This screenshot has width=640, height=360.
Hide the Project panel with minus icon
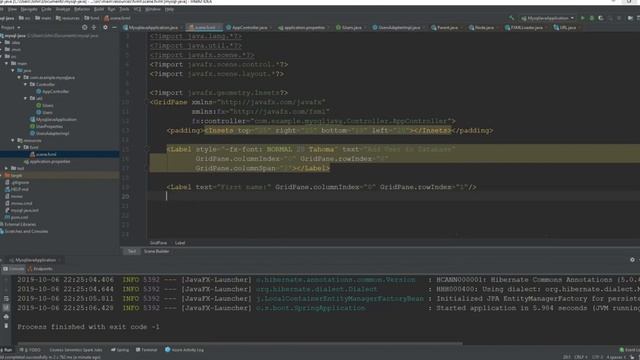pyautogui.click(x=114, y=27)
